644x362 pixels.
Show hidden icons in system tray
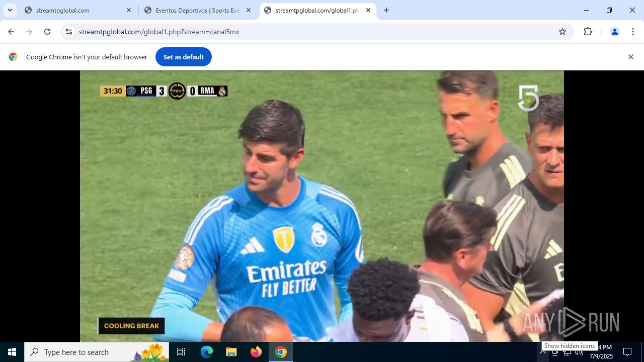543,352
